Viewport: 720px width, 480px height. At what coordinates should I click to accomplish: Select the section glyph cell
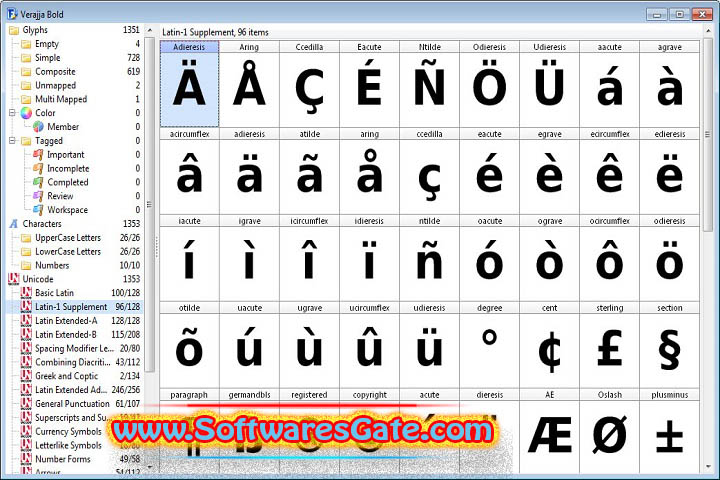tap(669, 344)
